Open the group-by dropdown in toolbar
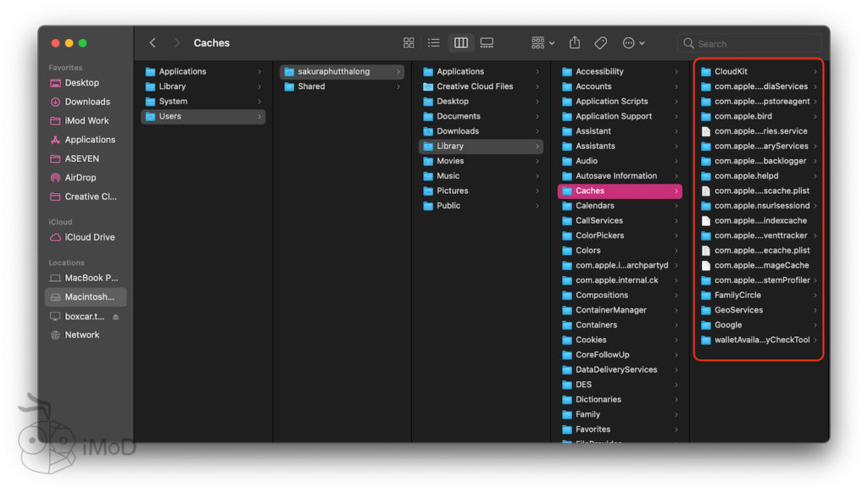This screenshot has height=493, width=868. (x=542, y=43)
